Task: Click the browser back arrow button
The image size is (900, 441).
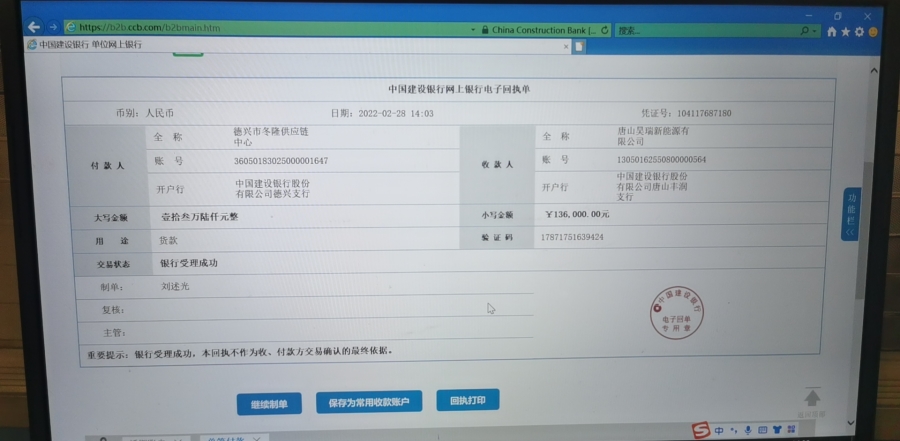Action: coord(33,27)
